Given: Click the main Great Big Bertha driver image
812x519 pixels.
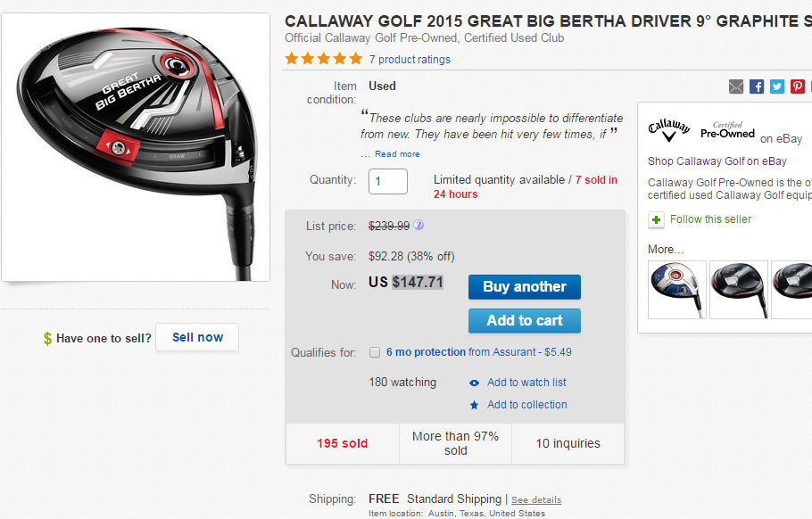Looking at the screenshot, I should (x=136, y=147).
